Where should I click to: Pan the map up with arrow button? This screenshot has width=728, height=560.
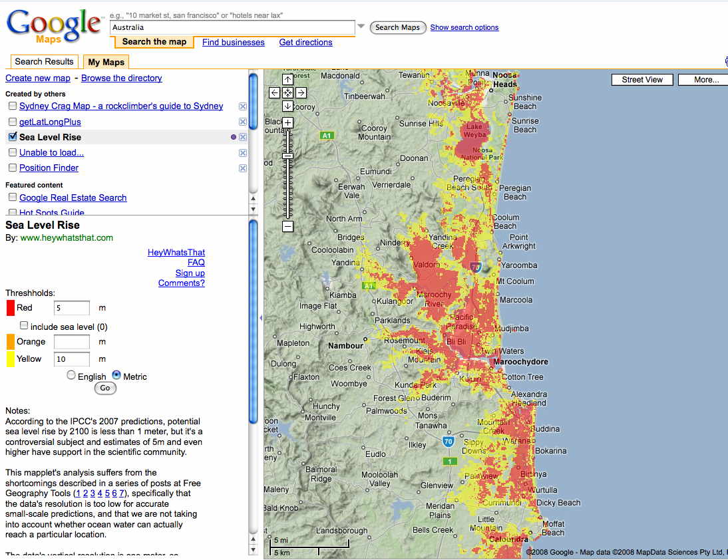288,79
